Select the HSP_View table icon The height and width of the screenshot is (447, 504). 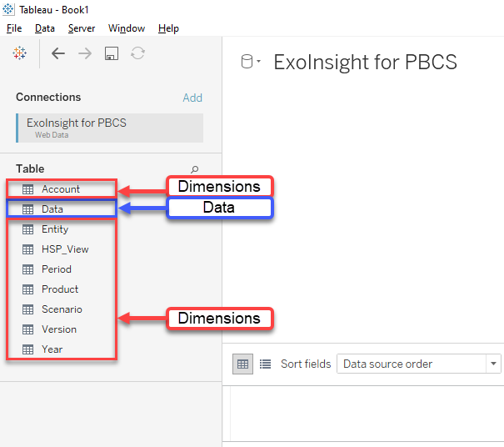(x=27, y=249)
